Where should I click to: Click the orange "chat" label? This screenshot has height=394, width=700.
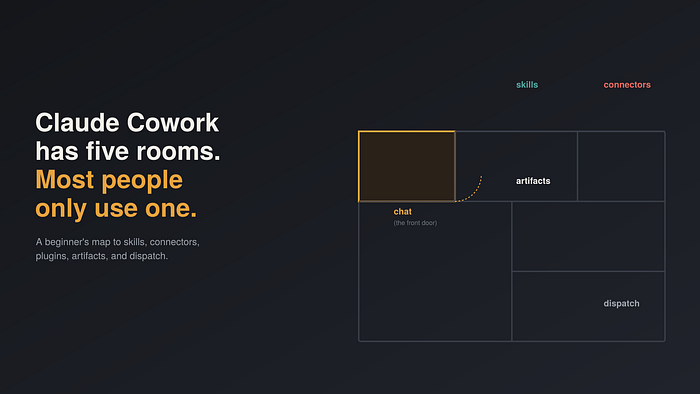click(x=402, y=212)
